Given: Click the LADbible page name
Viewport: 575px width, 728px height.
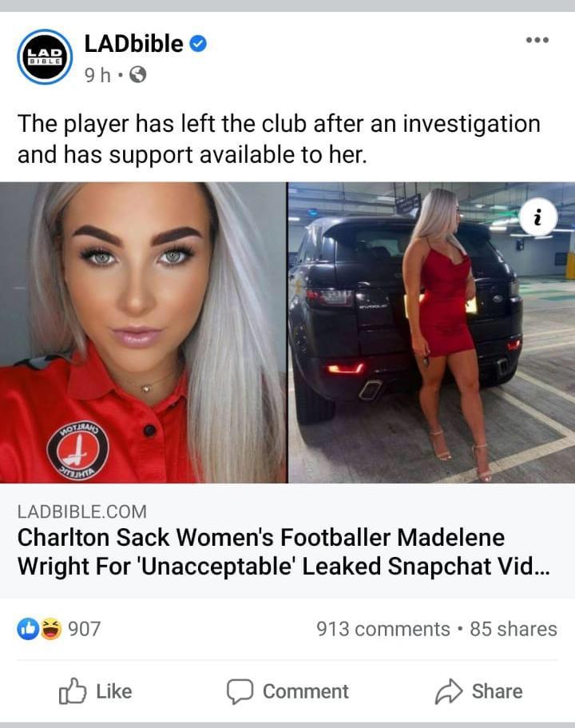Looking at the screenshot, I should click(x=133, y=44).
